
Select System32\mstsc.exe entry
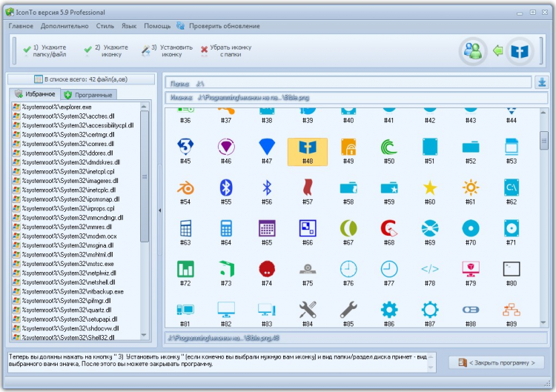pyautogui.click(x=76, y=264)
